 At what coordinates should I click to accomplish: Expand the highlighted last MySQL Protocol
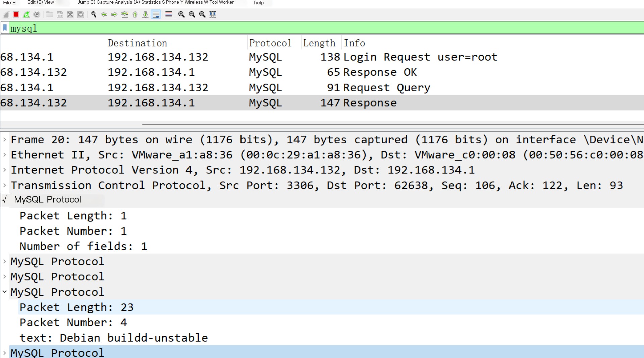click(5, 353)
